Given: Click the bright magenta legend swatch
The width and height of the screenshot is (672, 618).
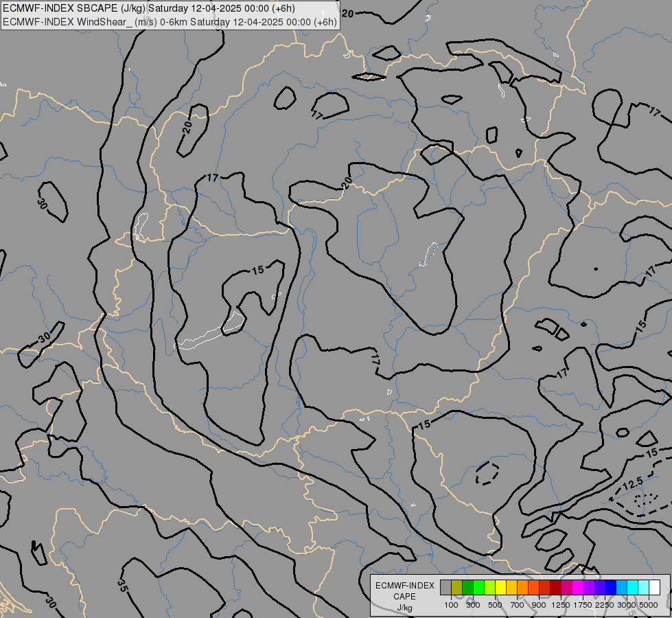Looking at the screenshot, I should pyautogui.click(x=578, y=587).
